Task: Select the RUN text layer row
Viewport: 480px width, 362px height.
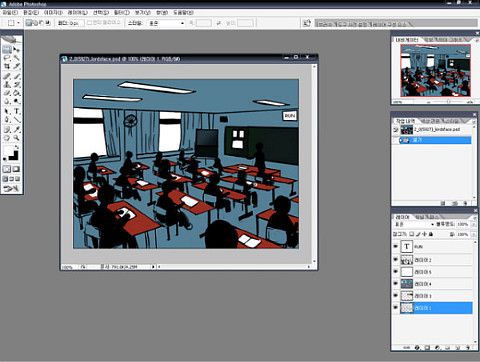Action: pos(436,247)
